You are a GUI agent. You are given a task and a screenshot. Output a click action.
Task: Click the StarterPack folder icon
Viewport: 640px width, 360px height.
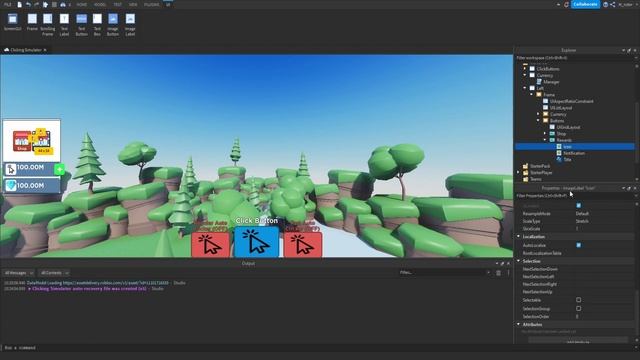(525, 166)
